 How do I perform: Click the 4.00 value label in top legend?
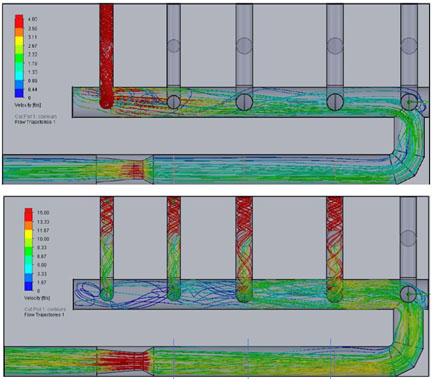pyautogui.click(x=33, y=19)
